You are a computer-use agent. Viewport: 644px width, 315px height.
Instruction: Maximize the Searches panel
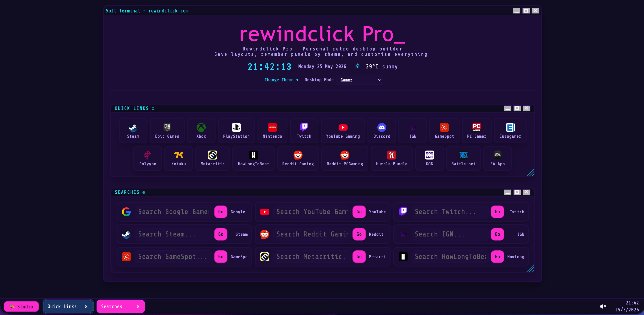(x=517, y=192)
